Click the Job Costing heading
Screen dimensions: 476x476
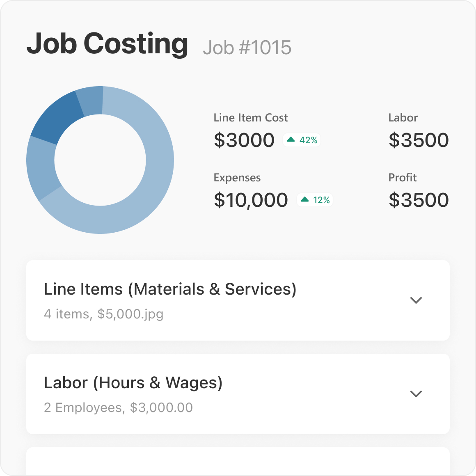coord(108,43)
